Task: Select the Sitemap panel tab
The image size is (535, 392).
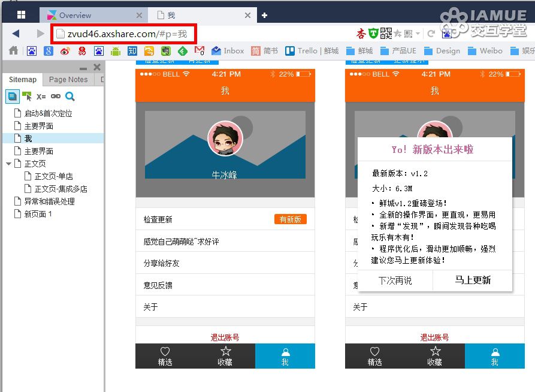Action: click(23, 80)
